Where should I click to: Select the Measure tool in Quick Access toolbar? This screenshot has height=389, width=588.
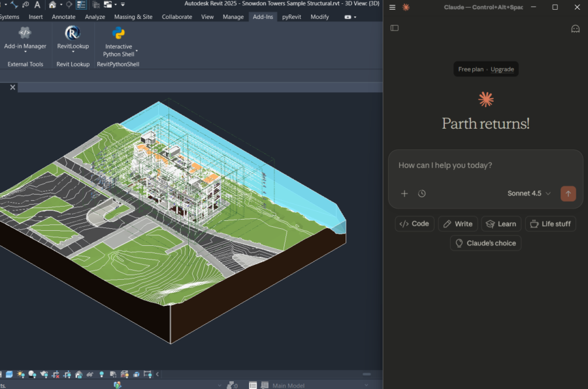click(15, 5)
